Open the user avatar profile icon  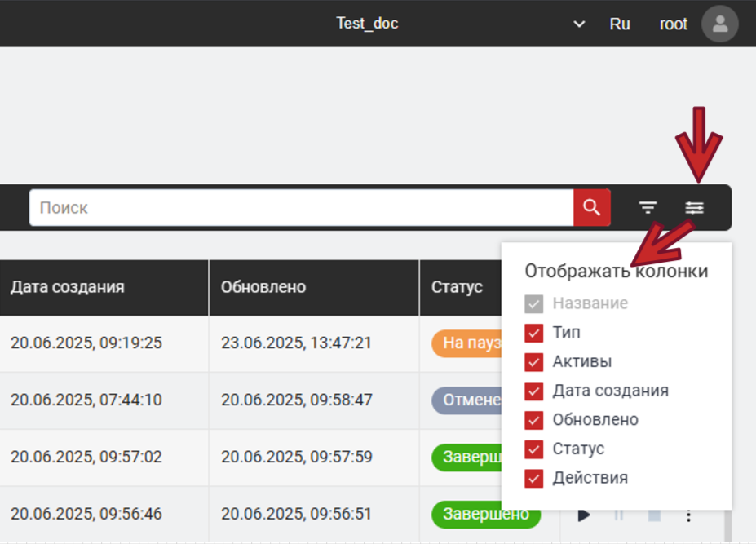(719, 24)
